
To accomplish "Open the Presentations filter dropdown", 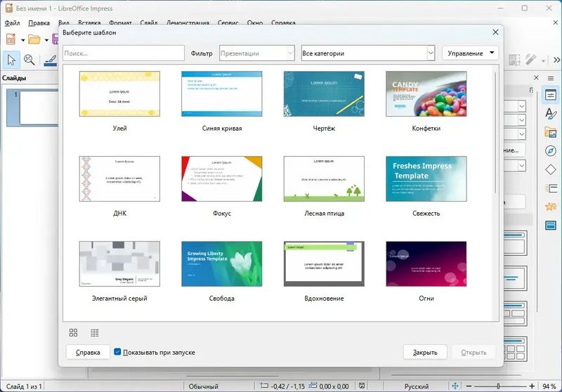I will click(x=257, y=53).
